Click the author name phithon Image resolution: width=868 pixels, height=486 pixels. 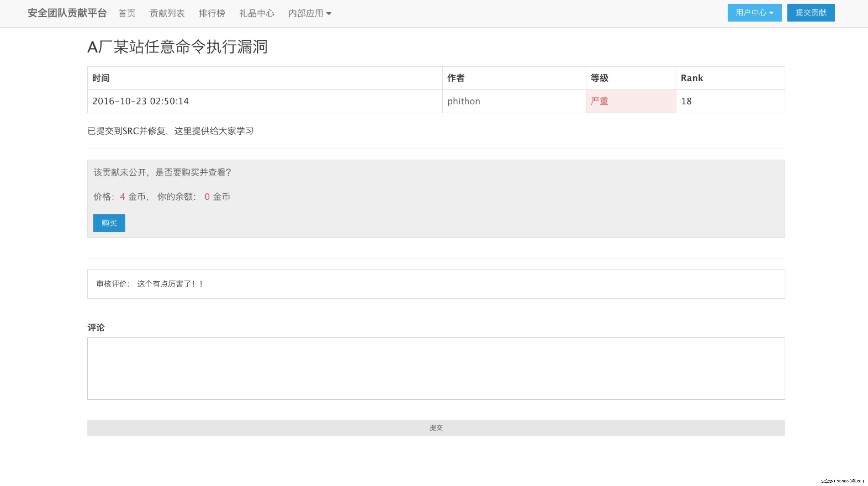464,101
